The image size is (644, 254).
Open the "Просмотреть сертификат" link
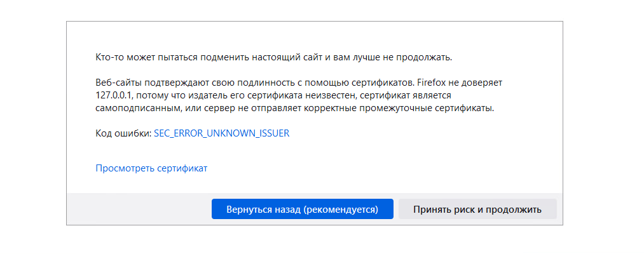(x=151, y=168)
